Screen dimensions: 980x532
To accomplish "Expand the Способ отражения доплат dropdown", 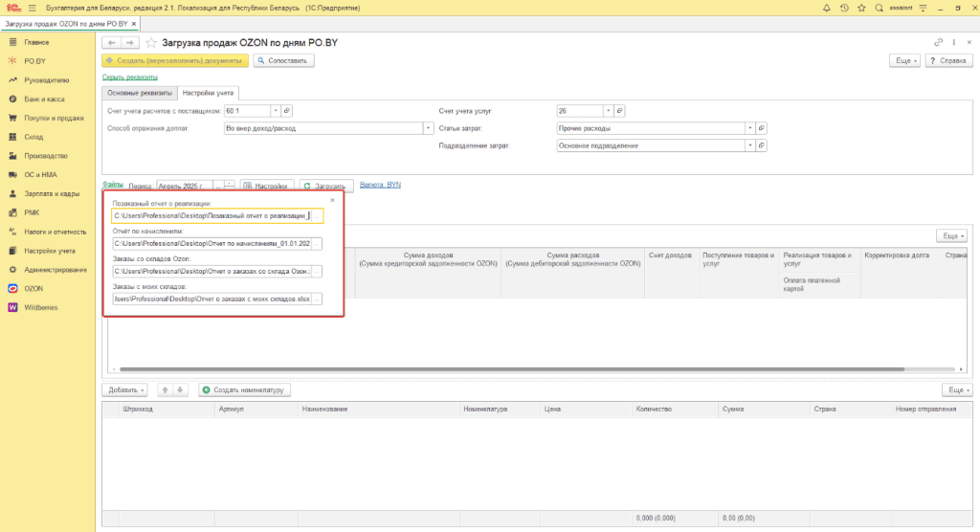I will [428, 128].
